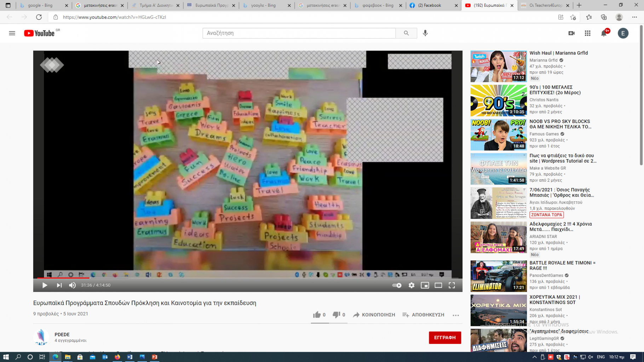
Task: Toggle the autoplay switch in player
Action: 397,285
